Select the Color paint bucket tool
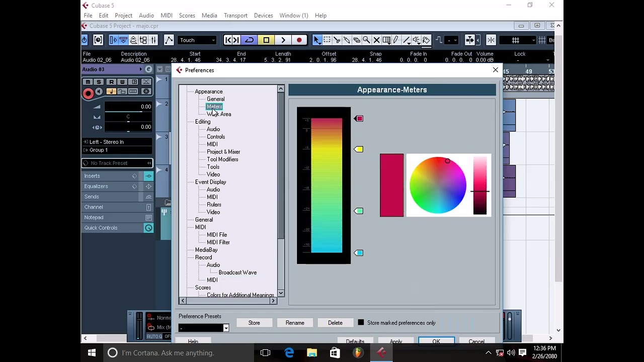This screenshot has height=362, width=644. pos(426,40)
